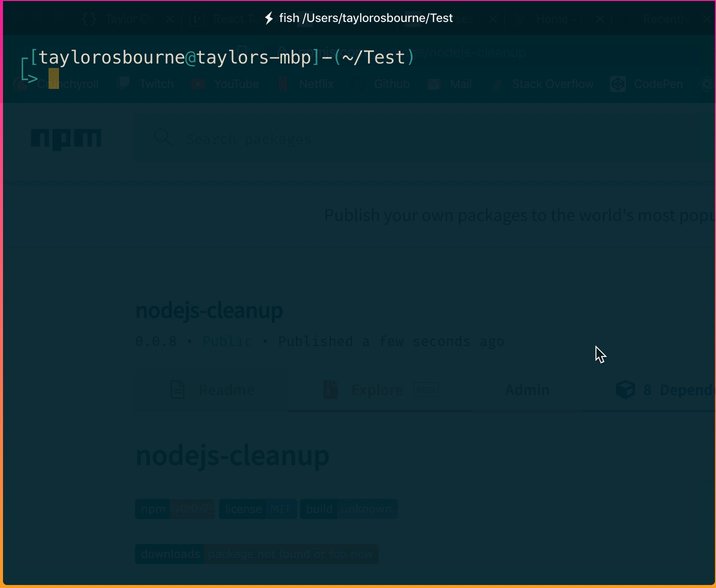
Task: Click the Mail bookmark envelope icon
Action: (434, 84)
